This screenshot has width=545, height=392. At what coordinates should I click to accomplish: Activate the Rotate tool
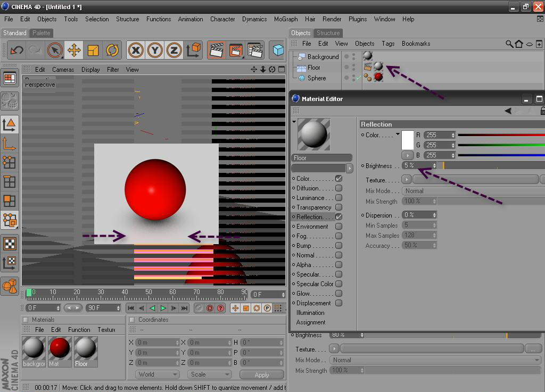(112, 51)
